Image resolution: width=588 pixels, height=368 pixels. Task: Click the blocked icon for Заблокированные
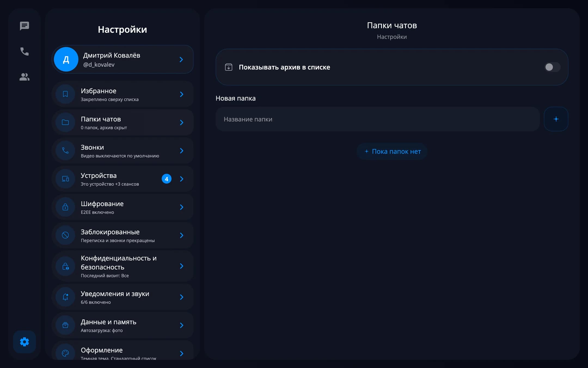(65, 235)
